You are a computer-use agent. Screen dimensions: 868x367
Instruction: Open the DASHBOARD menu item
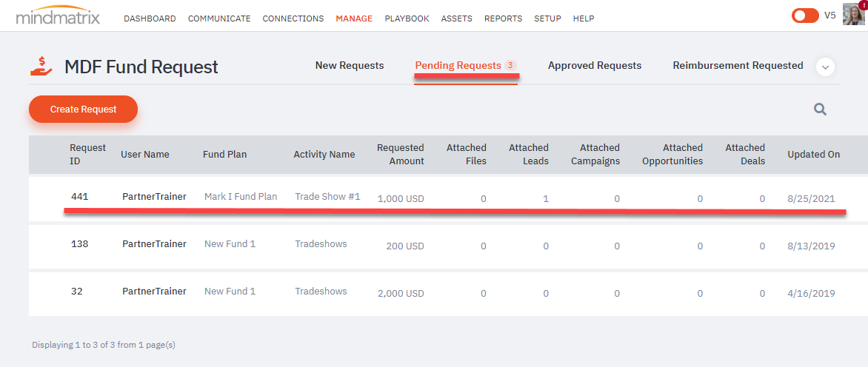point(150,18)
